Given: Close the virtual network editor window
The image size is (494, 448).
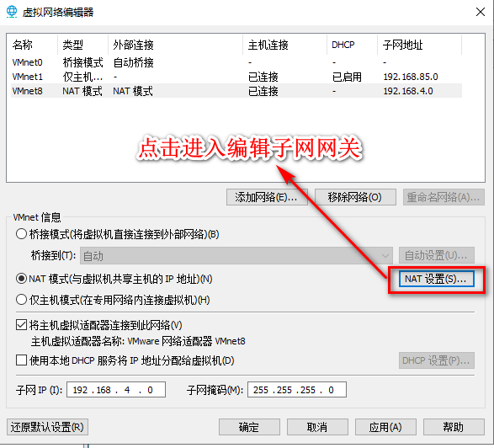Looking at the screenshot, I should pyautogui.click(x=481, y=12).
